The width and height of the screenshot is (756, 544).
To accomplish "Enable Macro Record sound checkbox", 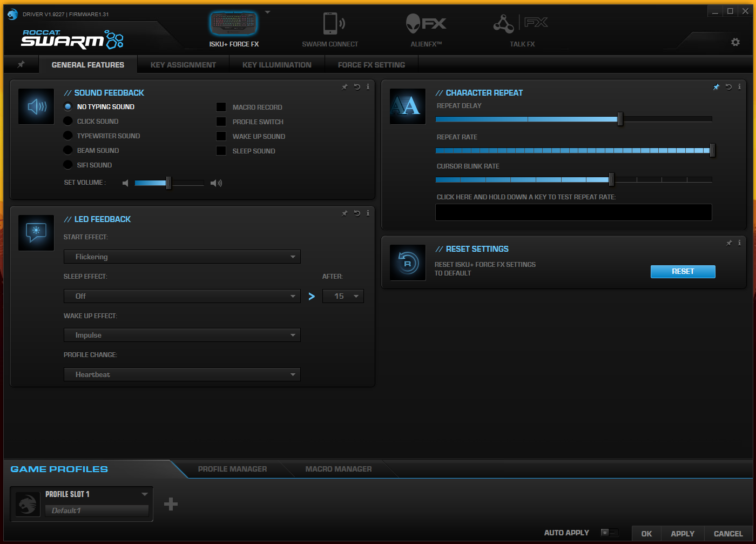I will tap(221, 107).
